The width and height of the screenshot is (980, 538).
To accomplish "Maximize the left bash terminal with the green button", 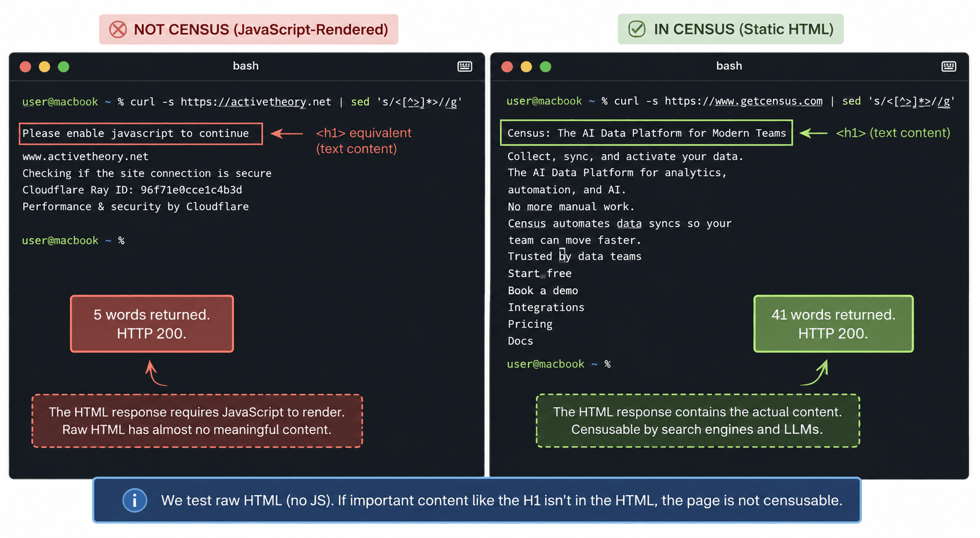I will 64,67.
